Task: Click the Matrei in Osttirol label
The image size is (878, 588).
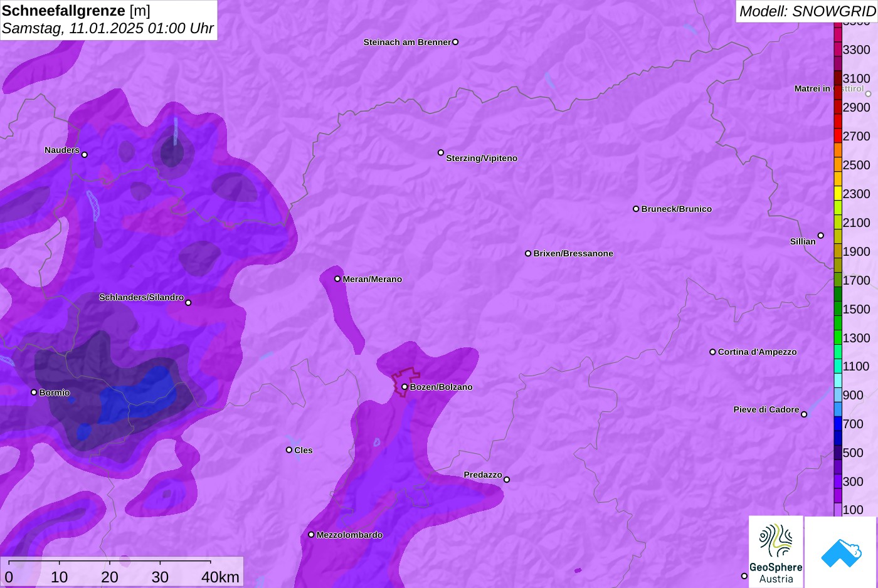Action: 829,89
